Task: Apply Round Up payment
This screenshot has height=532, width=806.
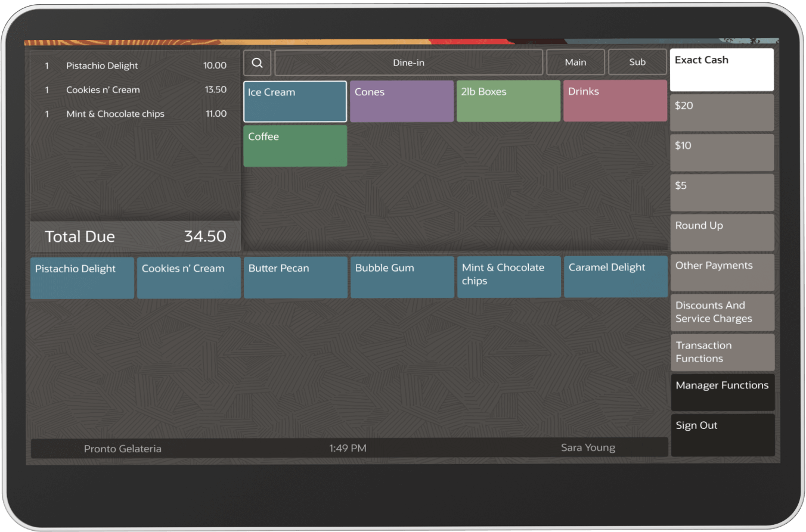Action: click(x=721, y=232)
